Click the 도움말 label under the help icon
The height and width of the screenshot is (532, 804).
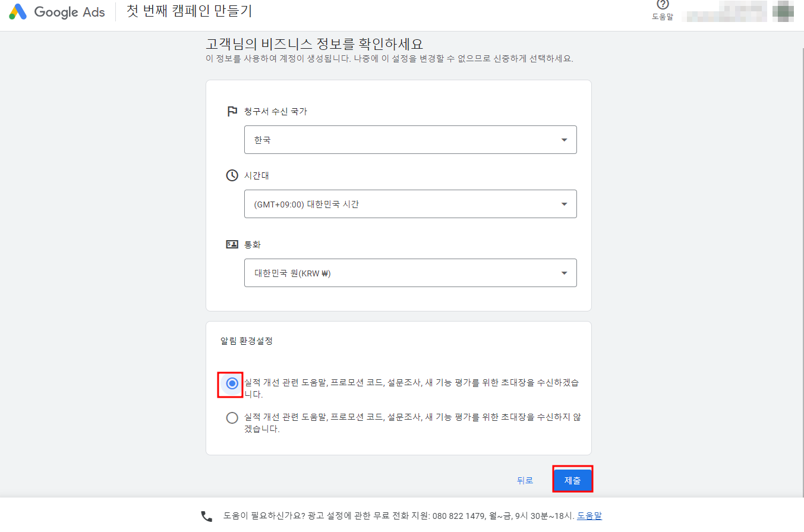[663, 18]
